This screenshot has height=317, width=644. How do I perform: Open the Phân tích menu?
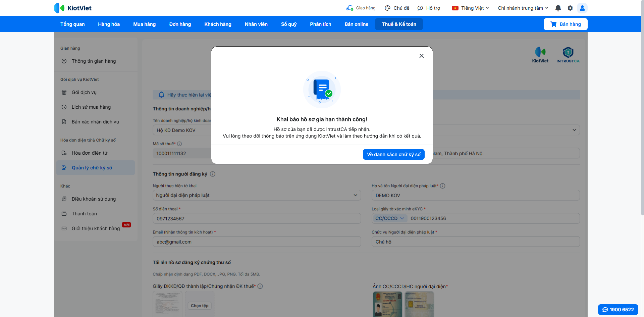point(321,24)
